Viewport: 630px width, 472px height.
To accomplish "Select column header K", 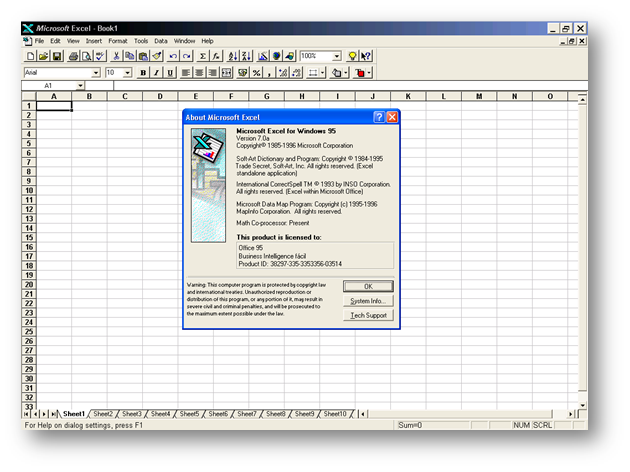I will (408, 96).
